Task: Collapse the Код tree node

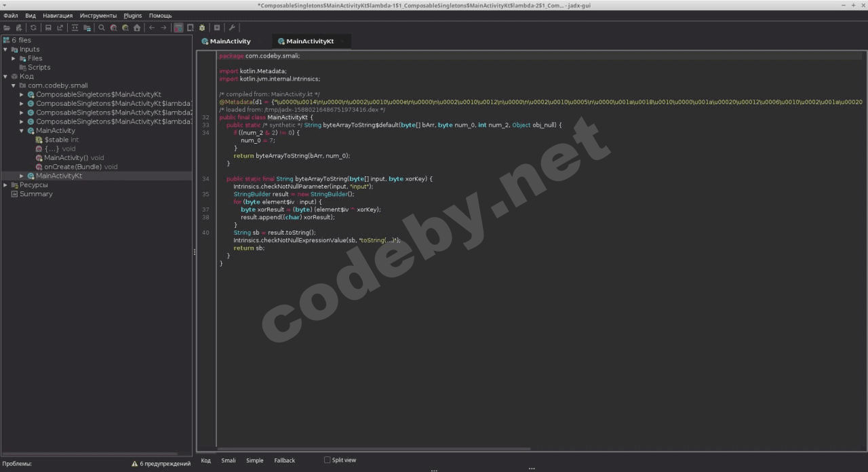Action: [x=5, y=77]
